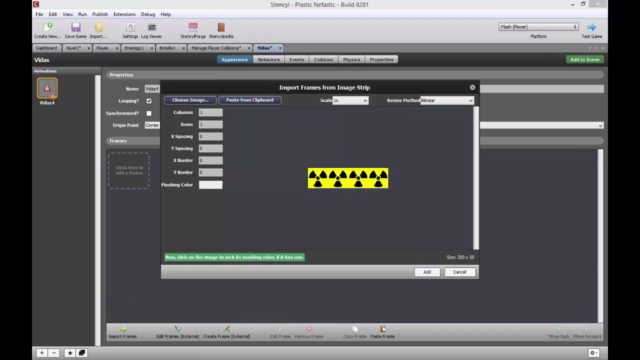
Task: Click the Paste Frame icon
Action: point(382,329)
